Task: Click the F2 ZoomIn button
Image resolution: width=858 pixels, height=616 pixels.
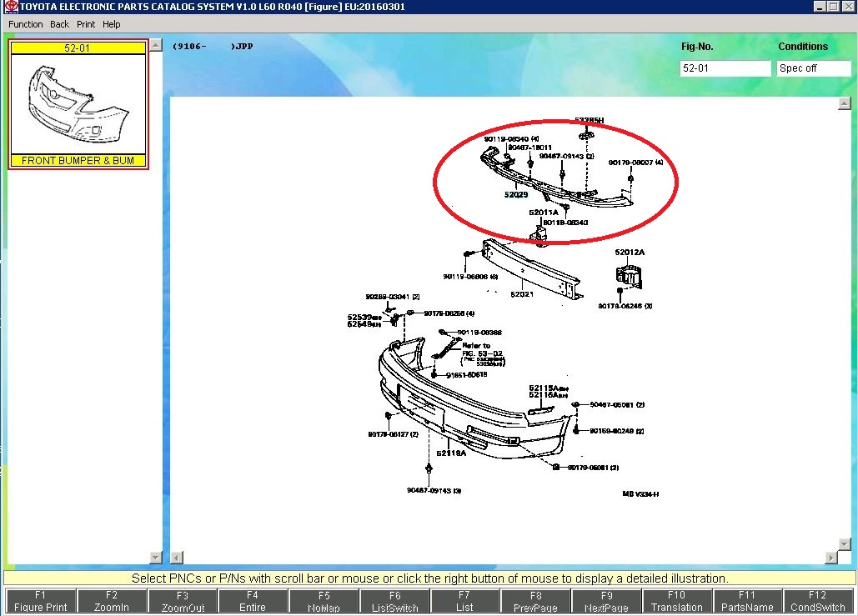Action: tap(112, 601)
